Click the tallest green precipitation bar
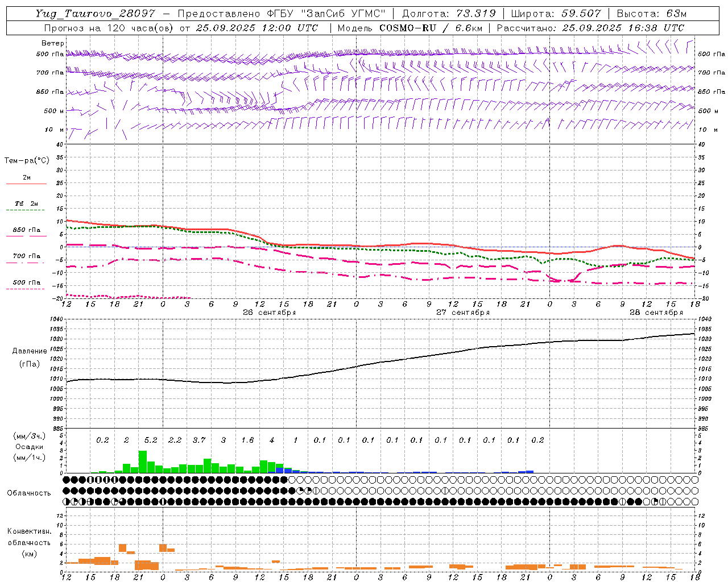This screenshot has height=582, width=728. tap(143, 462)
